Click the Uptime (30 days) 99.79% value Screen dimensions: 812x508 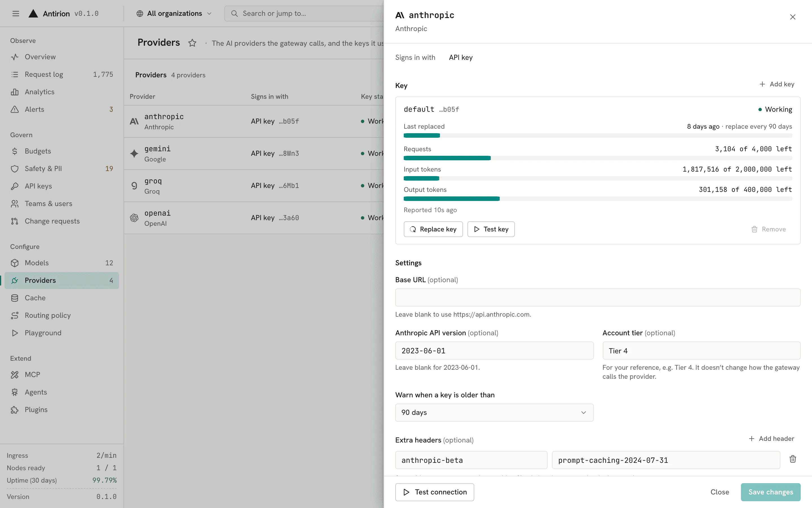104,480
